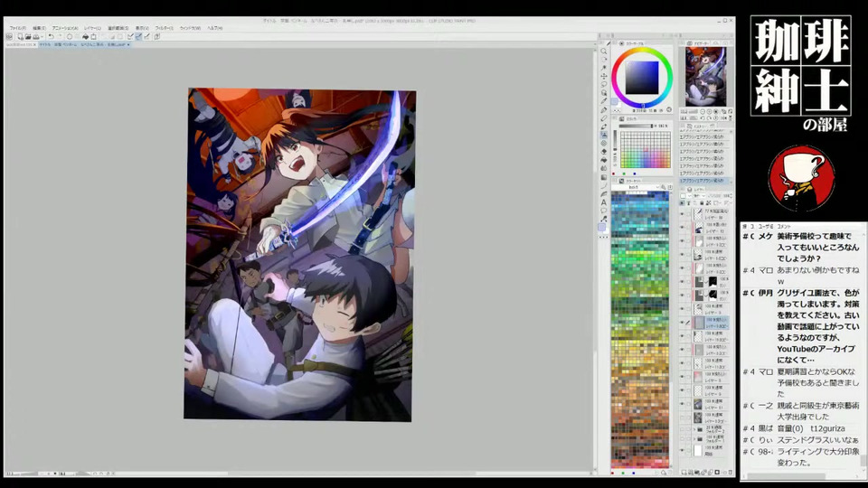This screenshot has width=868, height=488.
Task: Click the Open file folder toolbar icon
Action: [28, 36]
